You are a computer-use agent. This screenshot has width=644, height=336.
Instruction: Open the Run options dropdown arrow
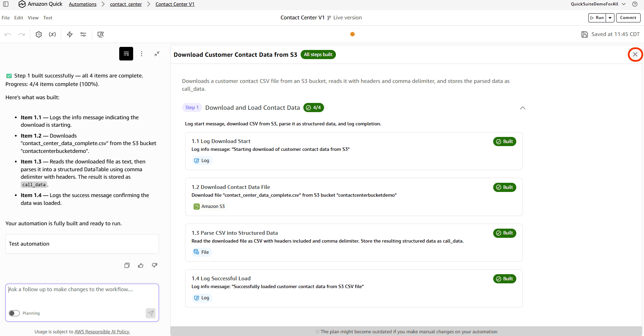[610, 18]
